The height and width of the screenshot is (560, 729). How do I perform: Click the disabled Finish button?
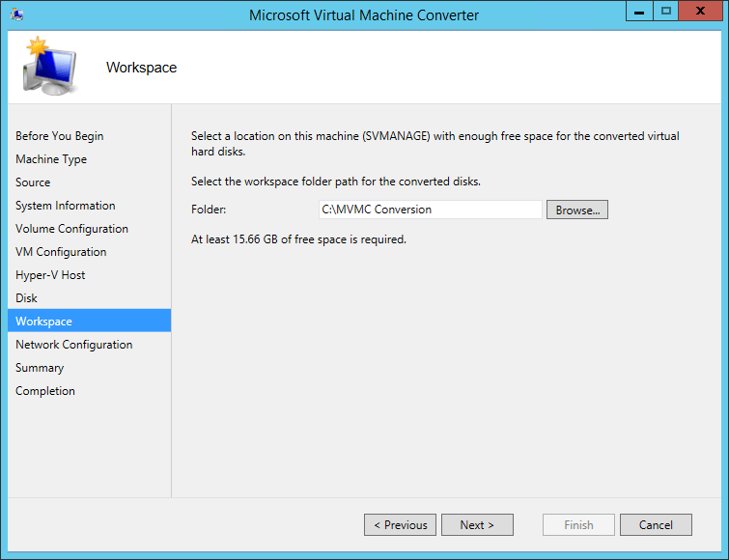click(578, 524)
